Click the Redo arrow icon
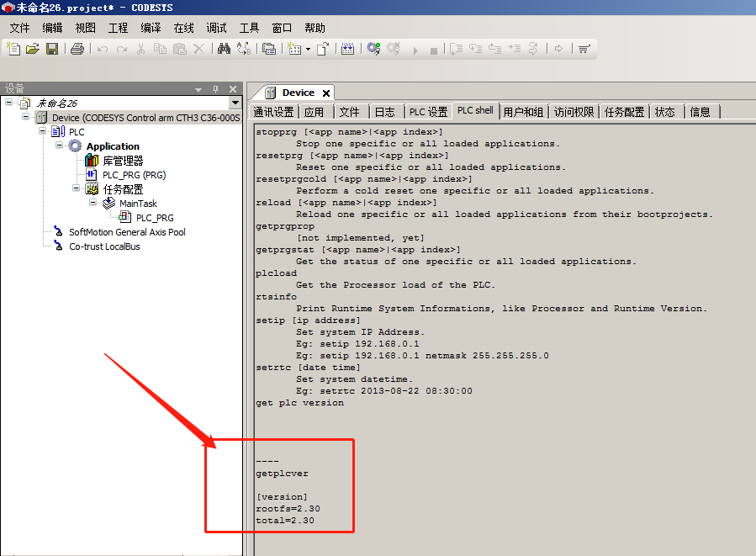Image resolution: width=756 pixels, height=556 pixels. point(121,49)
